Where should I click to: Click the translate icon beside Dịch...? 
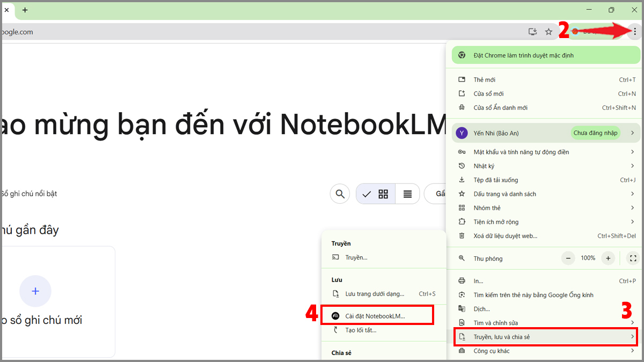pyautogui.click(x=462, y=308)
